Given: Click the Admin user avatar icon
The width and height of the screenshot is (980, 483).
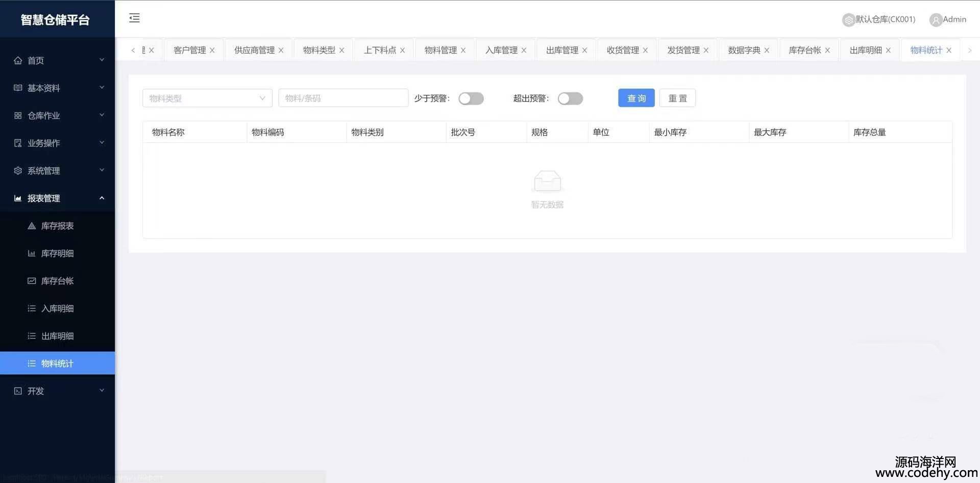Looking at the screenshot, I should [936, 20].
